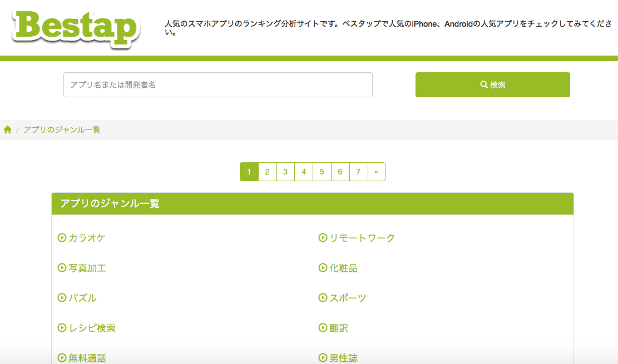
Task: Click inside the app name search field
Action: (218, 84)
